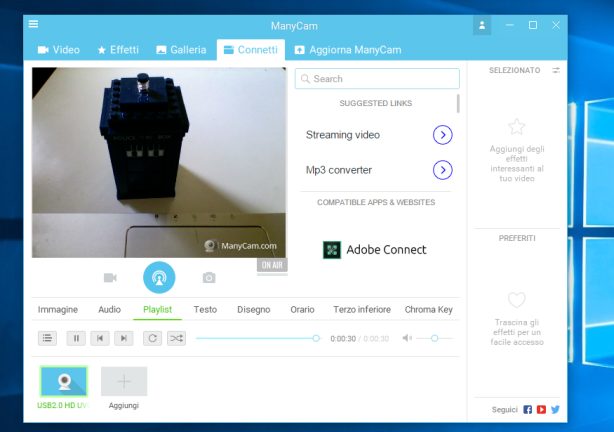Viewport: 614px width, 432px height.
Task: Open the hamburger main menu
Action: coord(33,24)
